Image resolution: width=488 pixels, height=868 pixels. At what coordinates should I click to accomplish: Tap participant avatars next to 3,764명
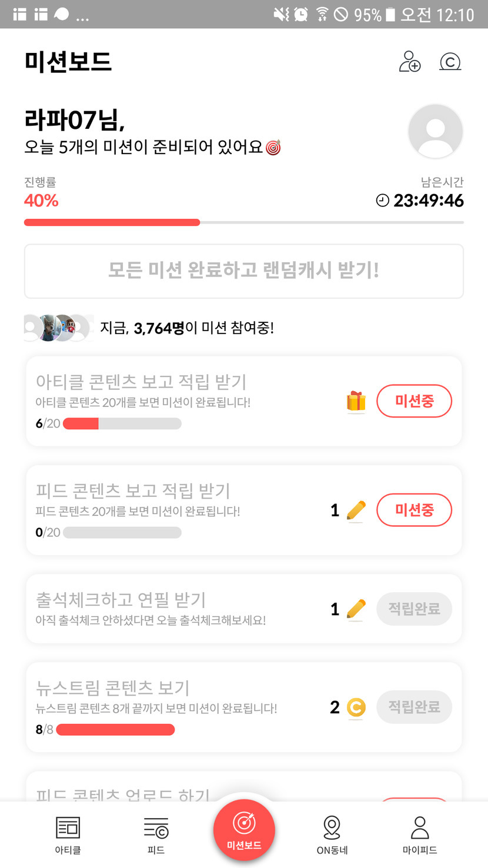(x=58, y=328)
